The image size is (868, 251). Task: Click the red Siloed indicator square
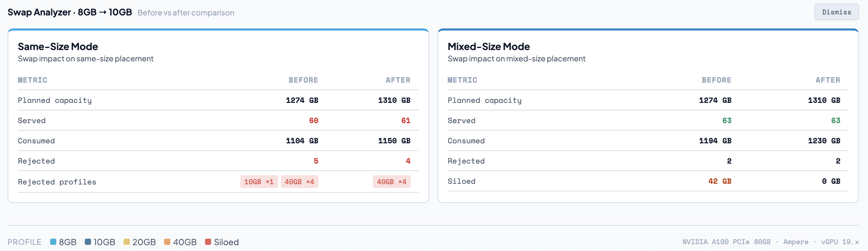tap(208, 242)
